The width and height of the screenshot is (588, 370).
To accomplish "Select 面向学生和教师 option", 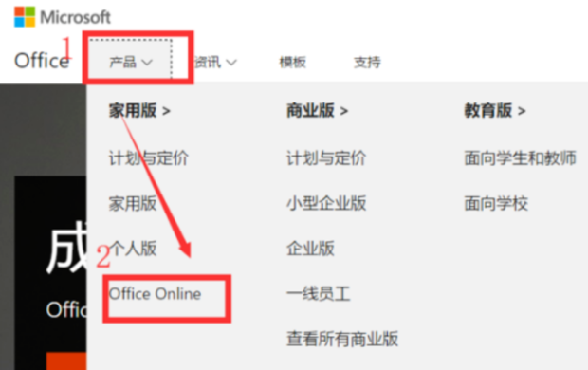I will point(520,157).
